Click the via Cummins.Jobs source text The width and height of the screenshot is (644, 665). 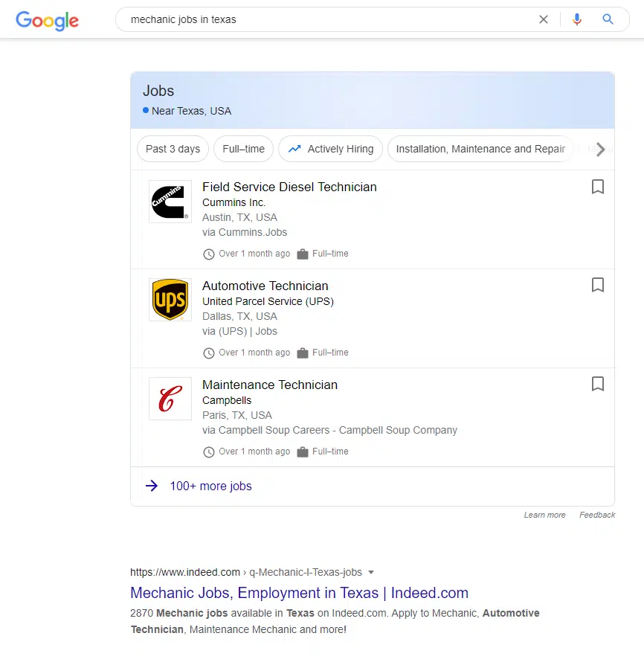(245, 232)
